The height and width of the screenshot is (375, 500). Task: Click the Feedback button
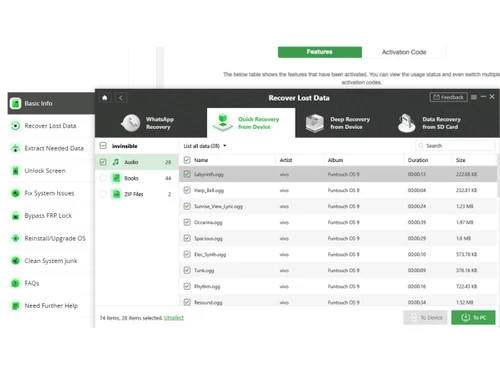pyautogui.click(x=448, y=97)
